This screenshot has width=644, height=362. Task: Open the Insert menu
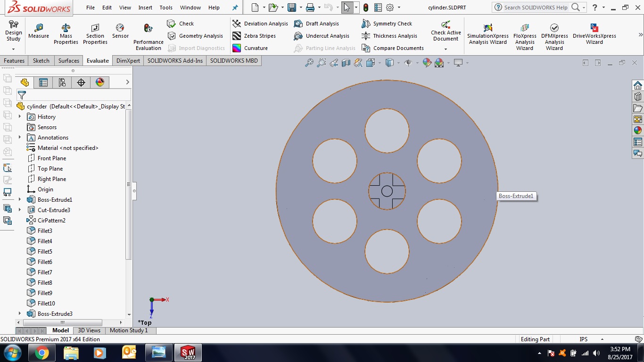pyautogui.click(x=145, y=8)
